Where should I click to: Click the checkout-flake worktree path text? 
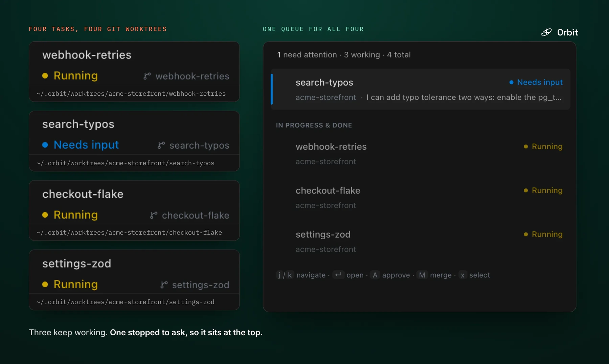129,233
